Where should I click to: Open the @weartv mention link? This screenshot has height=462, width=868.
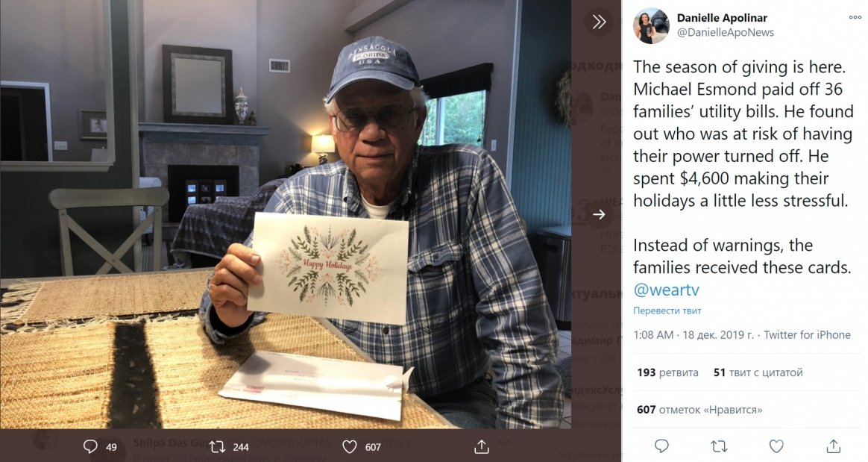tap(666, 290)
